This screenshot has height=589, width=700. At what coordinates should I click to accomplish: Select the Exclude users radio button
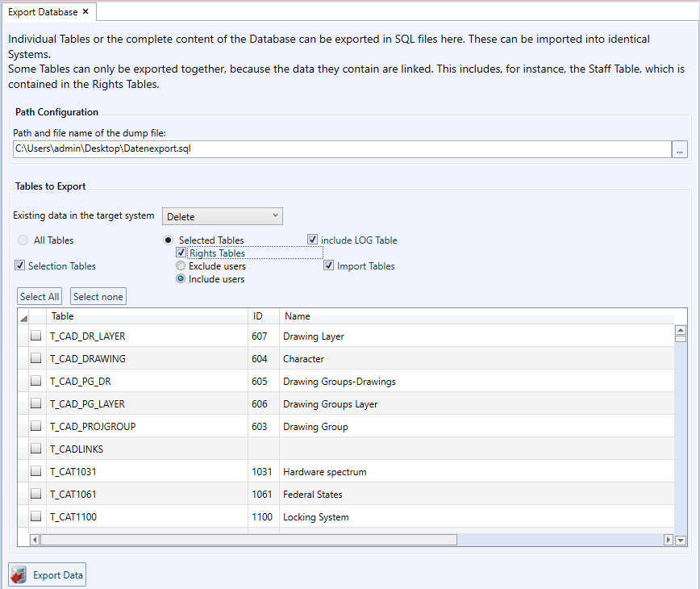point(181,266)
